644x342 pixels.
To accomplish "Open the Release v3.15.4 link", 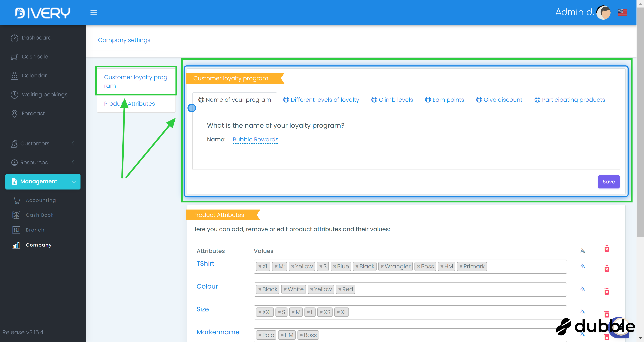I will 23,332.
